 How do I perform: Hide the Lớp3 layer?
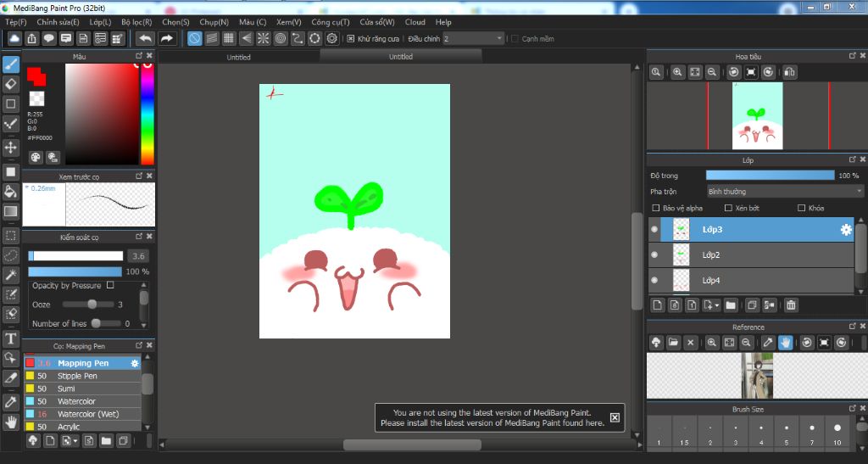654,229
